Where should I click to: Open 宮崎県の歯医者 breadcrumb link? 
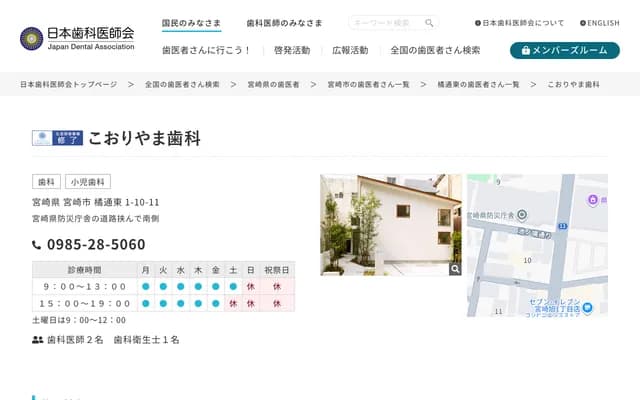[273, 85]
